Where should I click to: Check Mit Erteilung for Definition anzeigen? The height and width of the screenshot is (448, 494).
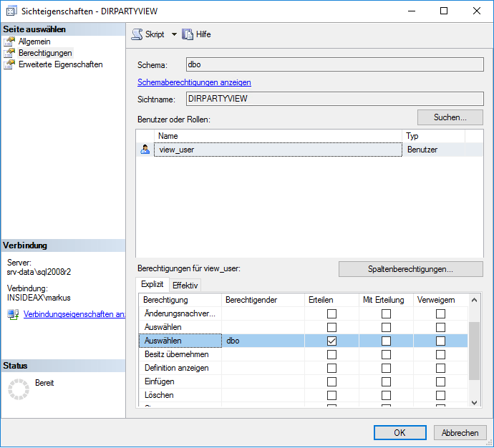(x=386, y=368)
